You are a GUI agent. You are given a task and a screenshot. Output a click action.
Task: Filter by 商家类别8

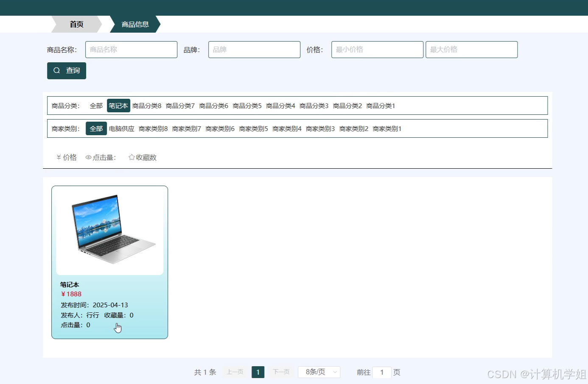[153, 128]
